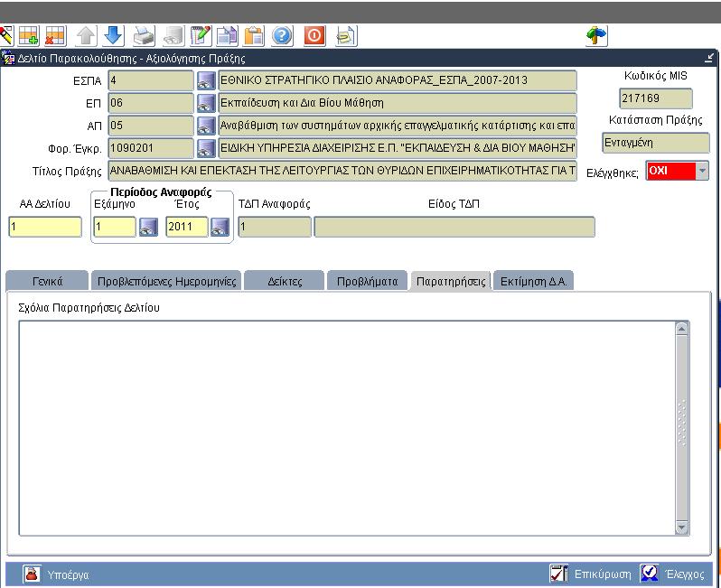Click into the Σχόλια Παρατηρήσεις Δελτίου text area
Screen dimensions: 721x588
[x=347, y=428]
